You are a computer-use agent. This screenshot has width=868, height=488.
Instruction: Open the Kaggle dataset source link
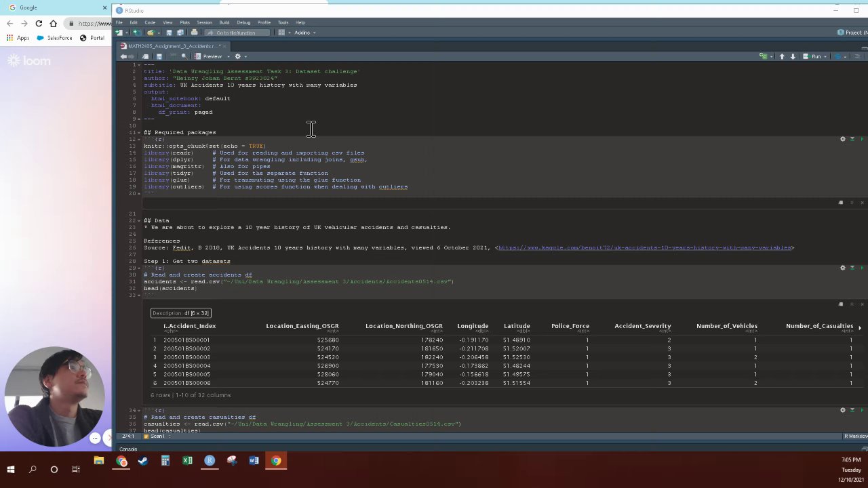tap(644, 247)
